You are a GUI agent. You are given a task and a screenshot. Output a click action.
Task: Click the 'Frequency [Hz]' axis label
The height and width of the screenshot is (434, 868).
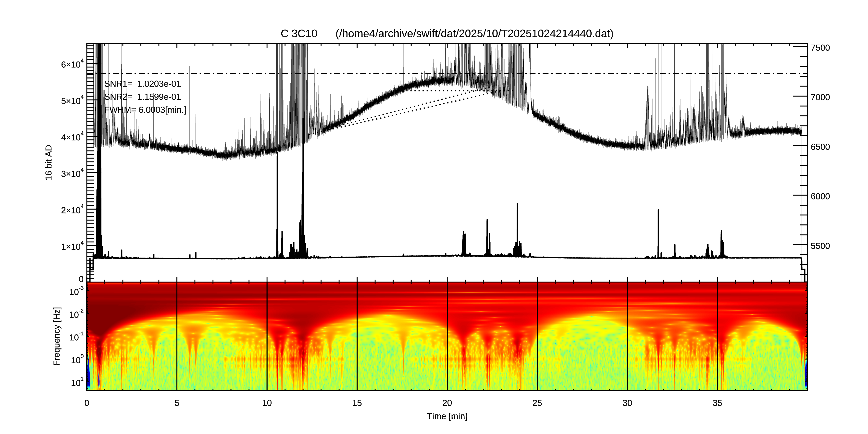click(57, 336)
